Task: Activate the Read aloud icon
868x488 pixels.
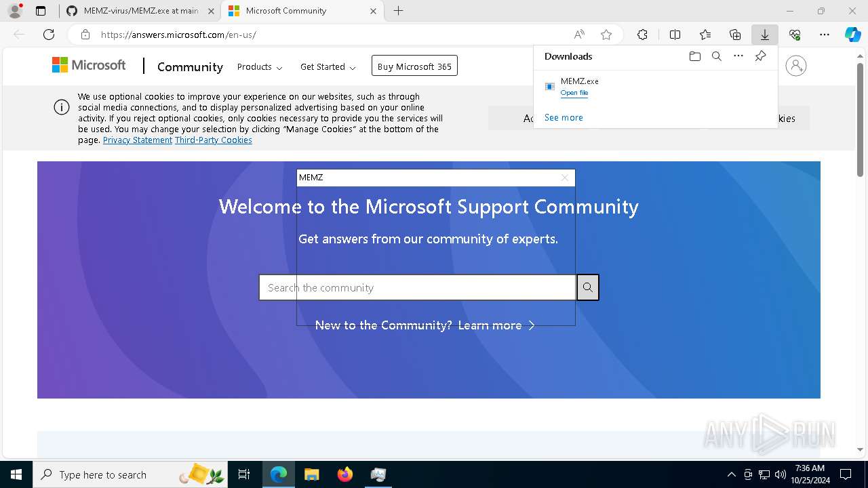Action: click(x=579, y=35)
